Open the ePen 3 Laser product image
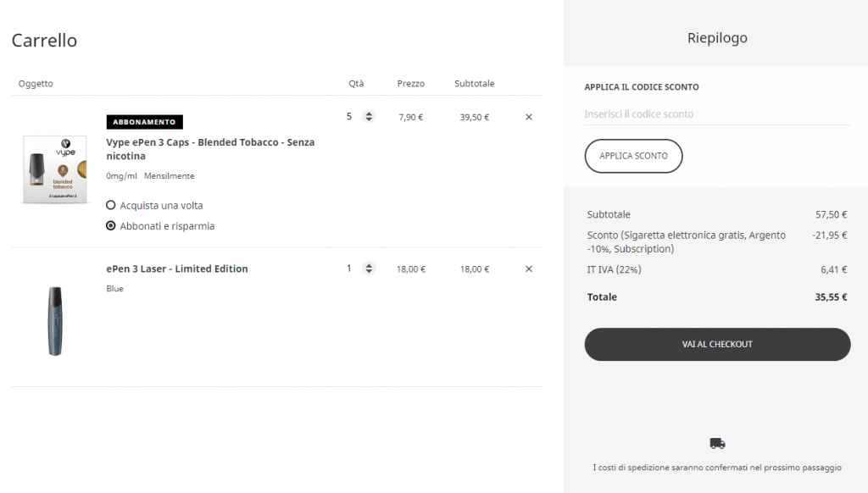The width and height of the screenshot is (868, 493). click(56, 320)
